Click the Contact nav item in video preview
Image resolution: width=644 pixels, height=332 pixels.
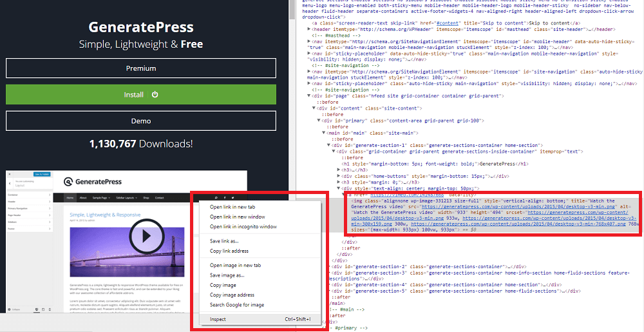tap(159, 198)
